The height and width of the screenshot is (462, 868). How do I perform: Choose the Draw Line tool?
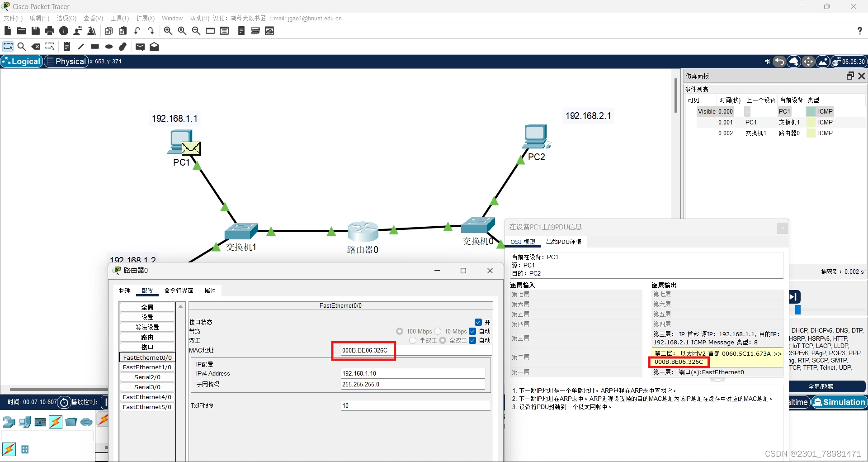[81, 47]
